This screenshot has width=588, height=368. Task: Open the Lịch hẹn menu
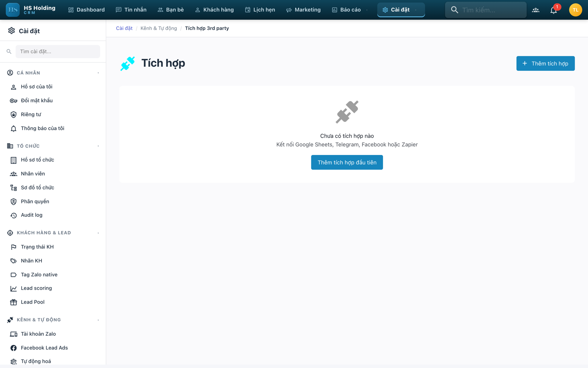260,10
